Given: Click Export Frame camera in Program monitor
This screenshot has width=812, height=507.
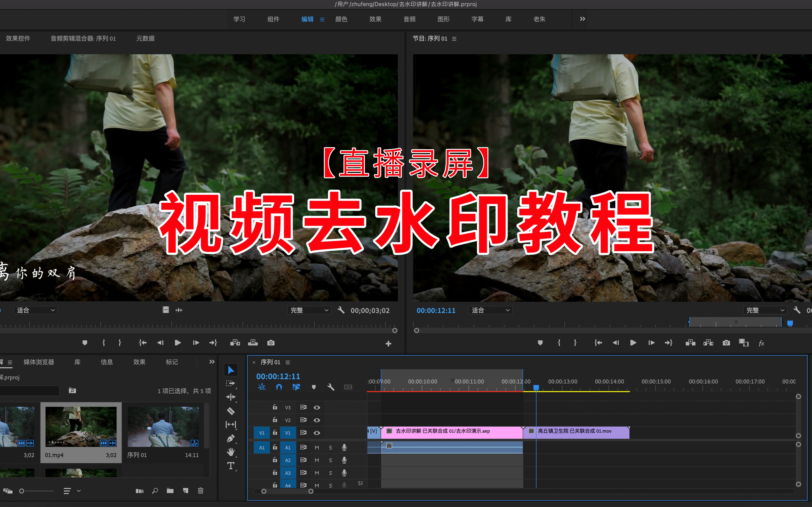Looking at the screenshot, I should 726,343.
